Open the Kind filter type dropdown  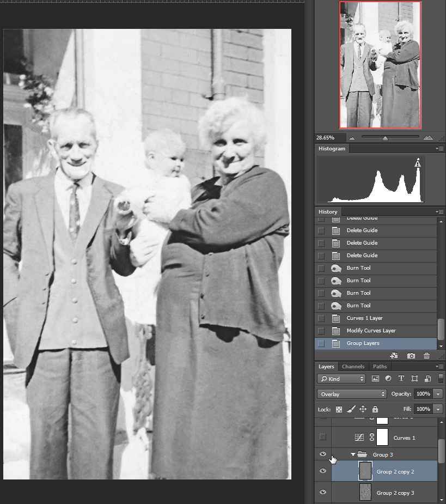[342, 379]
